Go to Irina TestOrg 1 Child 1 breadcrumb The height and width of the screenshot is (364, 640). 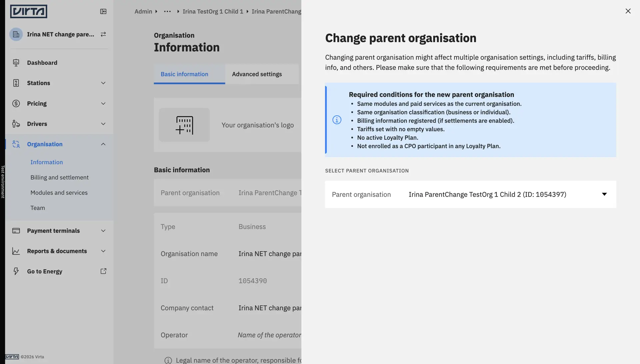(x=213, y=11)
